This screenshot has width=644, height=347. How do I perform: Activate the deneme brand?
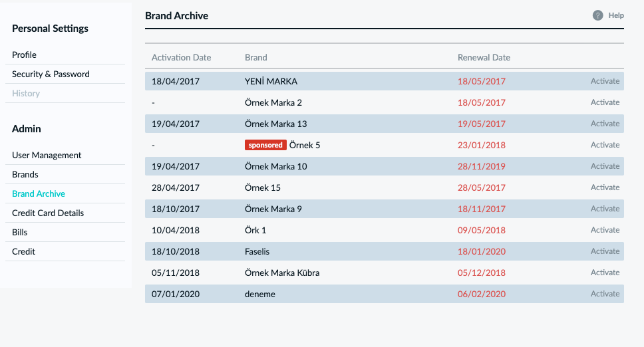click(605, 294)
